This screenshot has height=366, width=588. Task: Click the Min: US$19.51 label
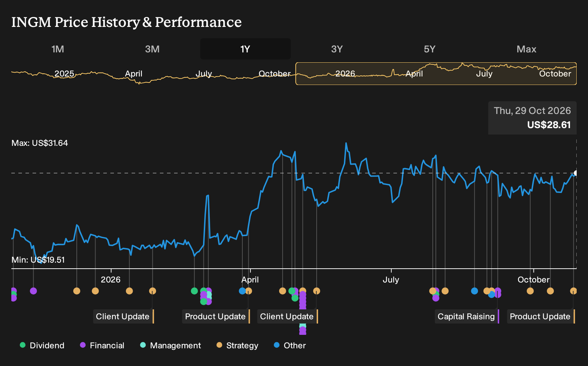(38, 260)
